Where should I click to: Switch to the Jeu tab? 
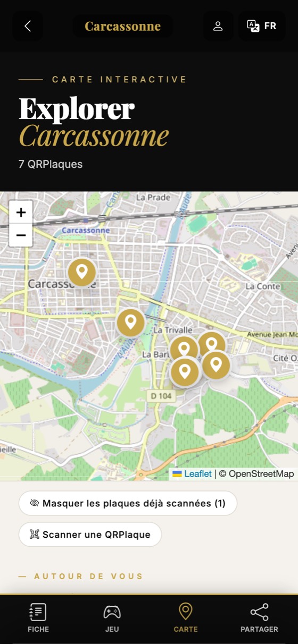click(112, 617)
